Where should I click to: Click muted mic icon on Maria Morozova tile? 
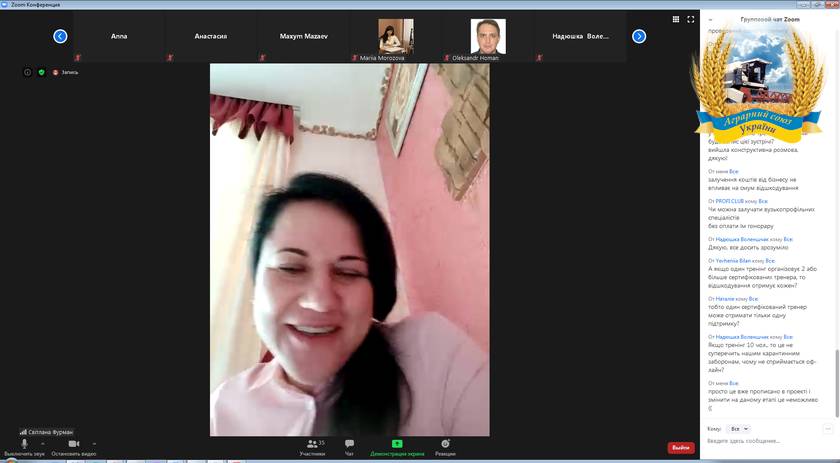(354, 57)
